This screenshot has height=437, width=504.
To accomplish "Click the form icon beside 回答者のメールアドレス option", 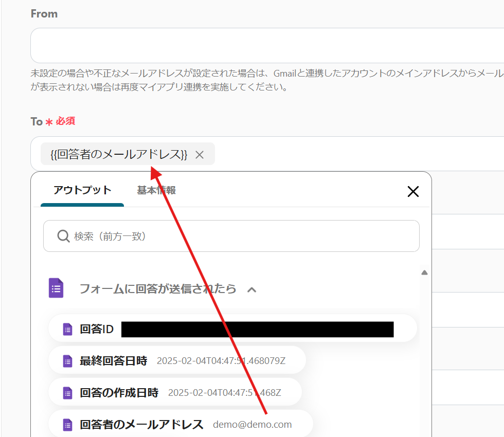I will click(x=67, y=425).
